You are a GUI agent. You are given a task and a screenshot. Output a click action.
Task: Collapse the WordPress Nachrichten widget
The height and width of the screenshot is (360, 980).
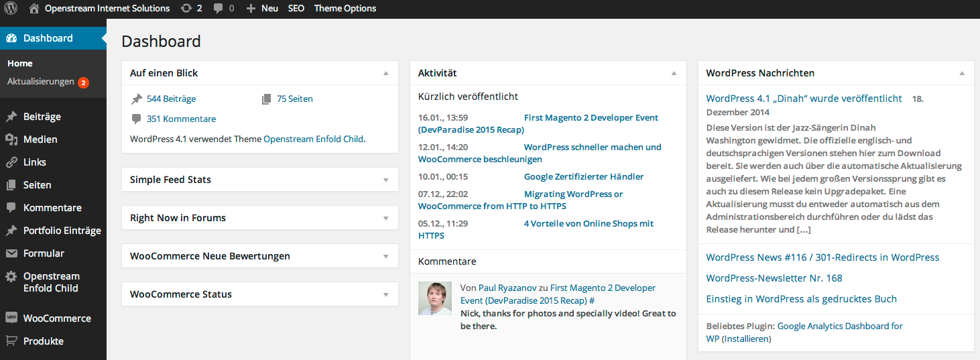[x=962, y=73]
